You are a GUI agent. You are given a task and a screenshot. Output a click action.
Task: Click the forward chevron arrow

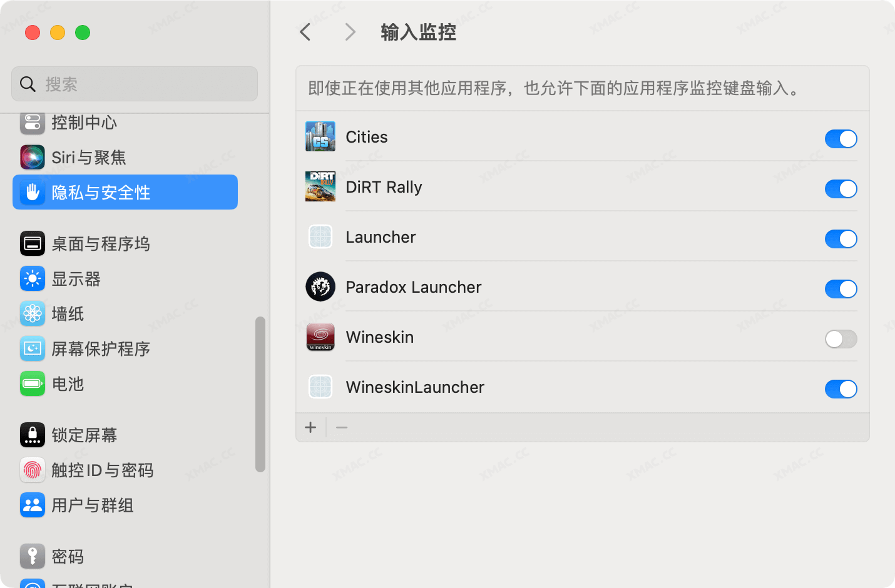[350, 33]
